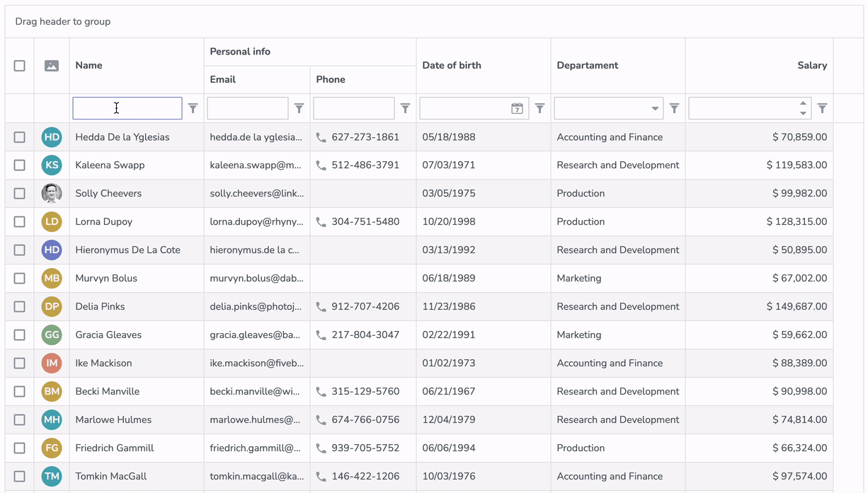Open the Email column filter menu icon
Viewport: 868px width, 493px height.
[x=299, y=108]
